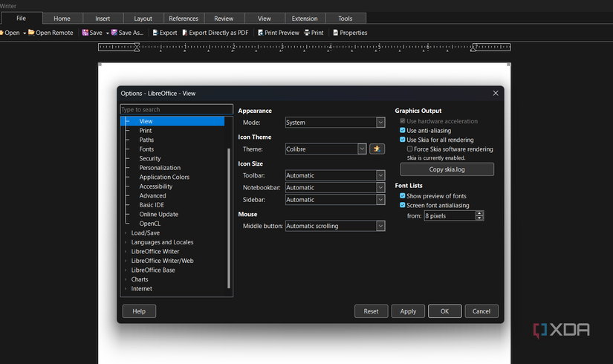Viewport: 613px width, 364px height.
Task: Enable Force Skia software rendering
Action: pyautogui.click(x=409, y=149)
